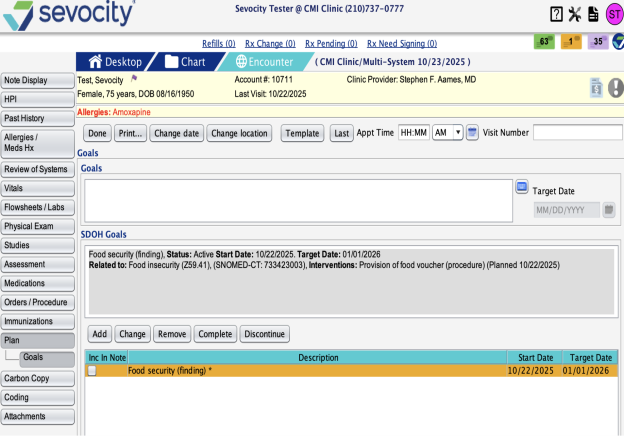Viewport: 624px width, 436px height.
Task: Switch to the Chart tab
Action: click(x=183, y=61)
